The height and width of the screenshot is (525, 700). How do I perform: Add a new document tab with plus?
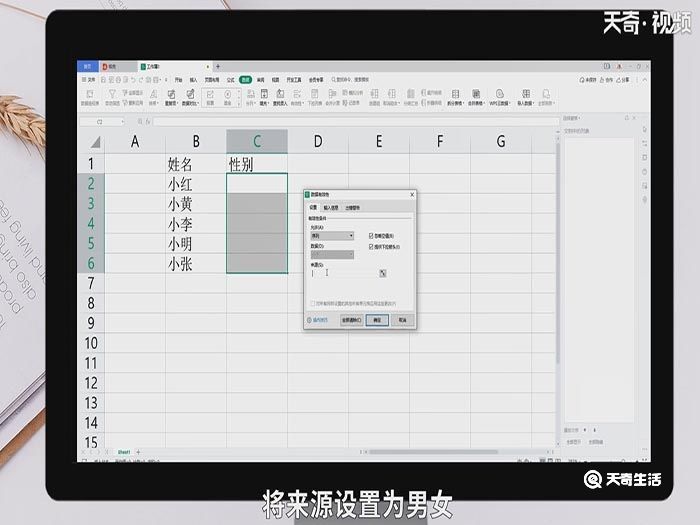pos(218,67)
